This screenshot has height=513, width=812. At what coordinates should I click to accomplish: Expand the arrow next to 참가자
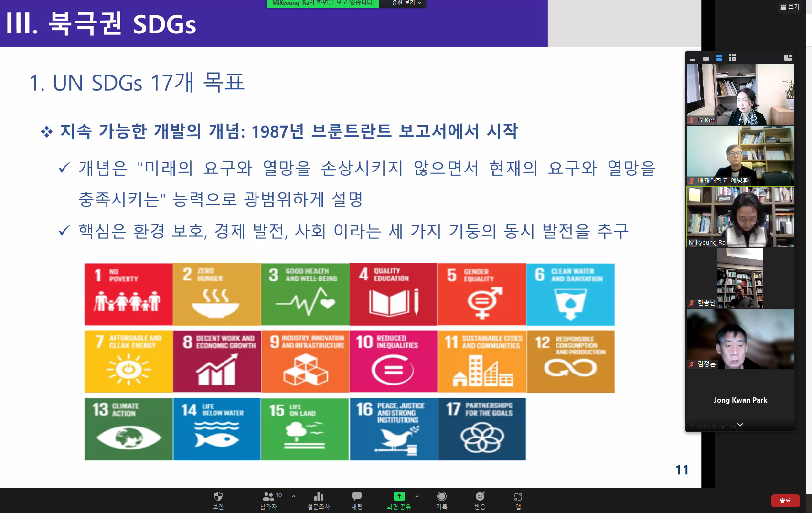[x=294, y=496]
